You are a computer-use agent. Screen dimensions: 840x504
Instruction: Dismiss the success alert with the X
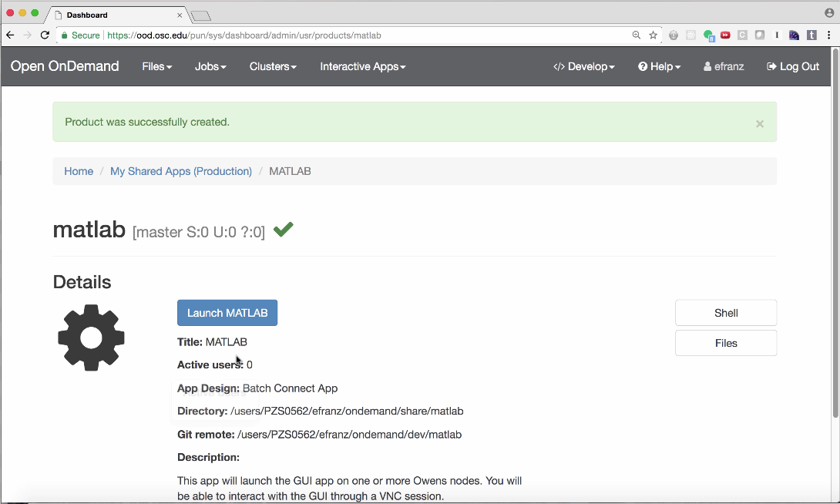pos(759,123)
